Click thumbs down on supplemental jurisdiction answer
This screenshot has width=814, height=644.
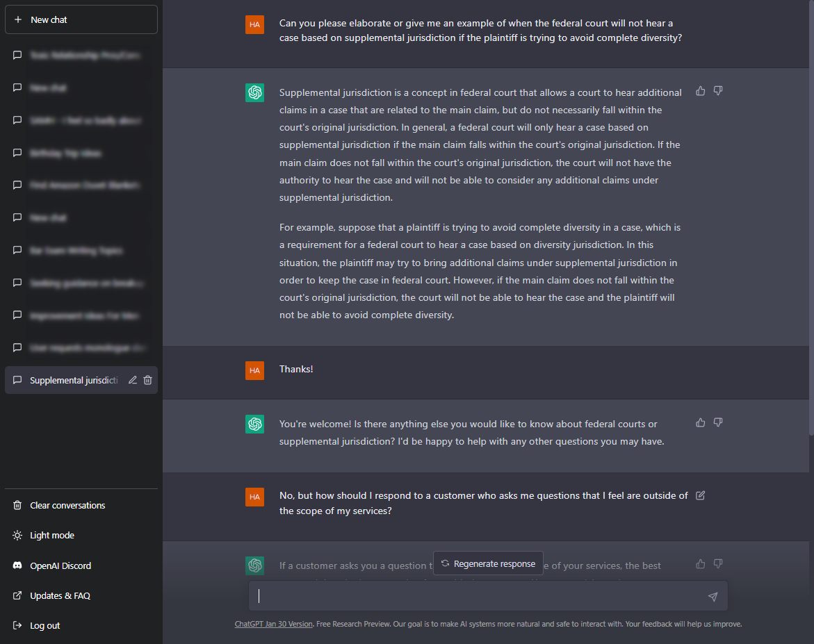[718, 91]
